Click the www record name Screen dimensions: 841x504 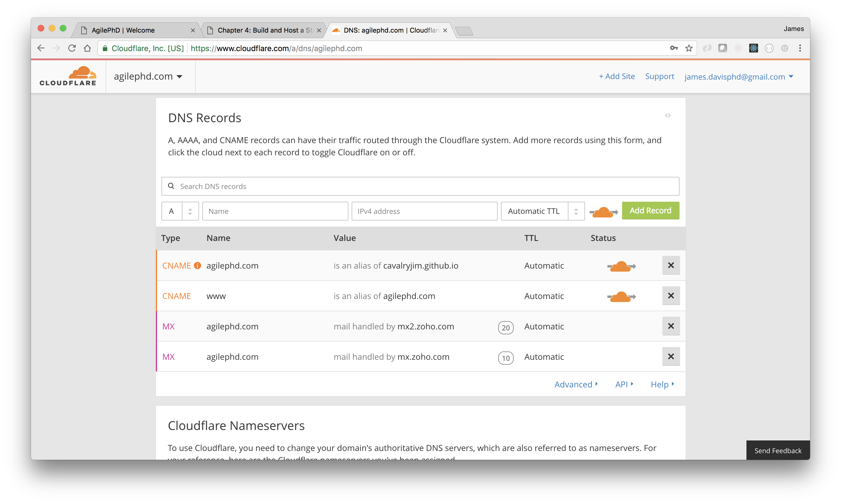point(216,296)
